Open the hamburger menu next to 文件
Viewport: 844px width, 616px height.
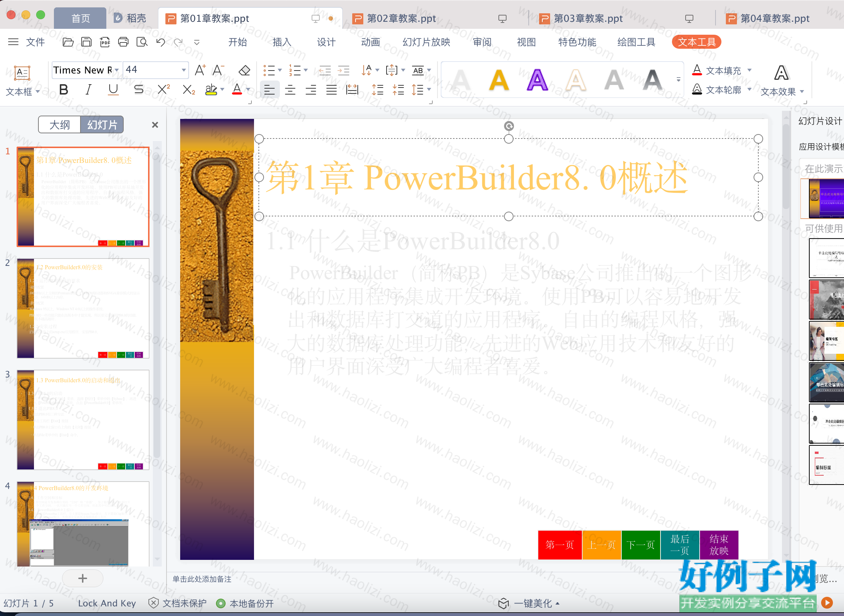pyautogui.click(x=13, y=42)
